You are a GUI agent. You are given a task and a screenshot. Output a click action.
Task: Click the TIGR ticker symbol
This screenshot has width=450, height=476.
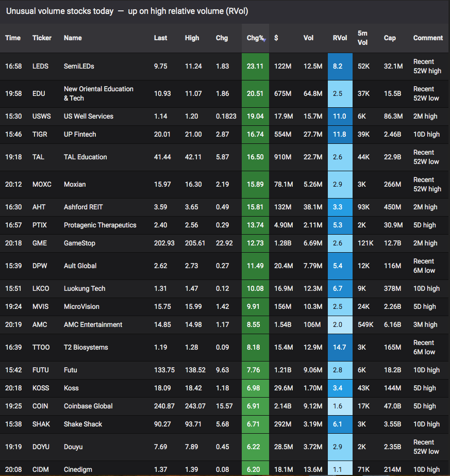click(40, 134)
